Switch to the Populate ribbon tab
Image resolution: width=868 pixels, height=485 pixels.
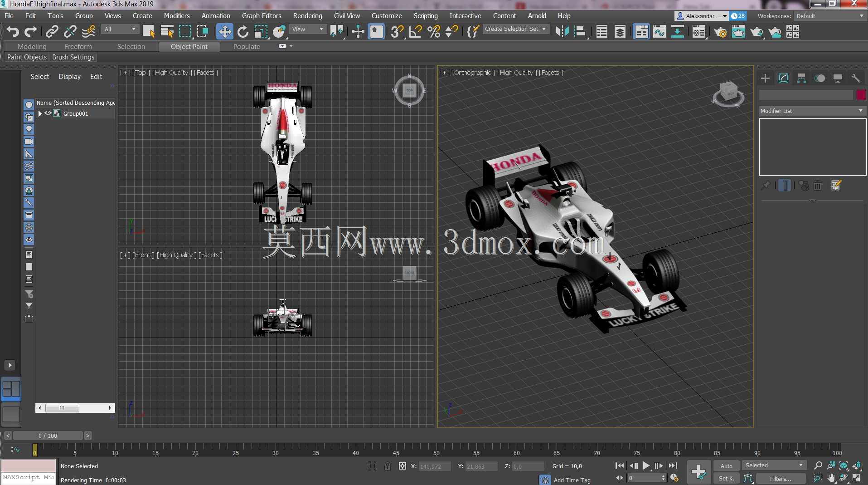point(247,46)
